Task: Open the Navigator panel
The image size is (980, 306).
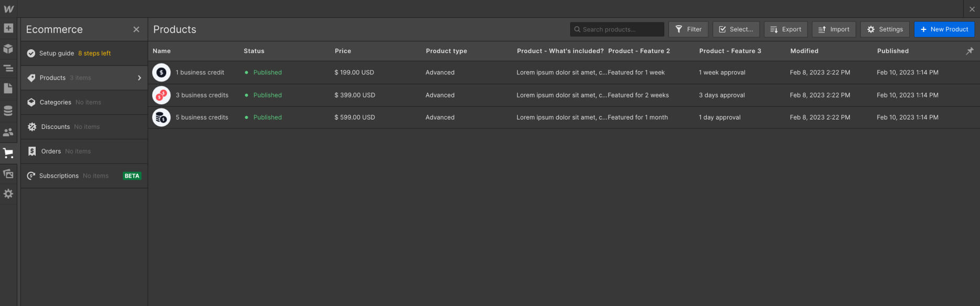Action: click(x=8, y=68)
